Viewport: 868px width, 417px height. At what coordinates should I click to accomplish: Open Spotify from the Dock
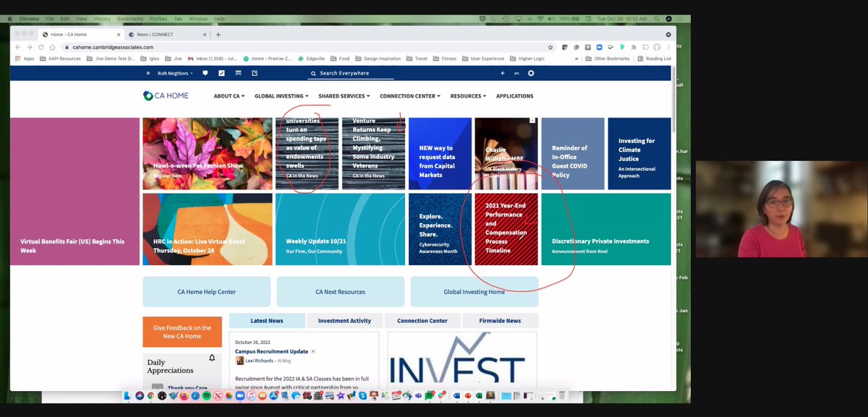point(207,395)
